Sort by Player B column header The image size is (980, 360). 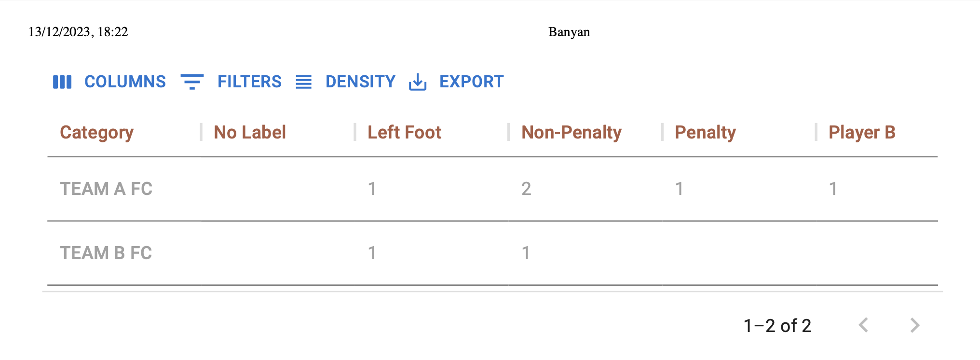(x=862, y=132)
